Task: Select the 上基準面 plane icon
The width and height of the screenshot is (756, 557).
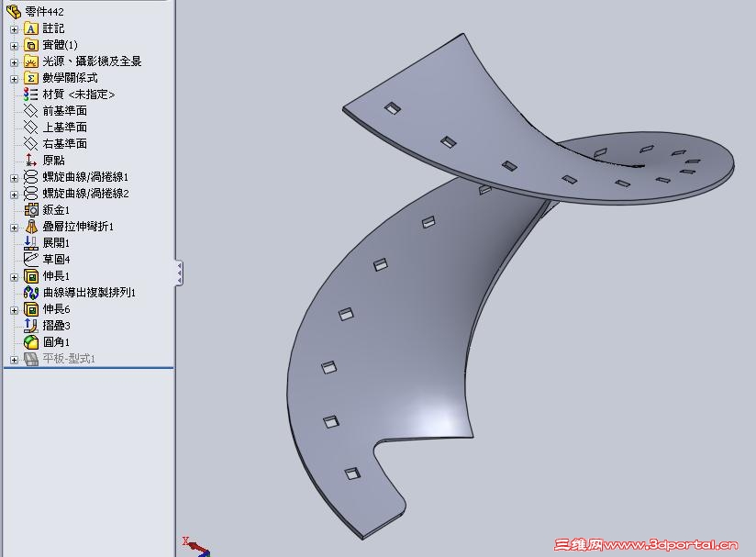Action: tap(31, 128)
